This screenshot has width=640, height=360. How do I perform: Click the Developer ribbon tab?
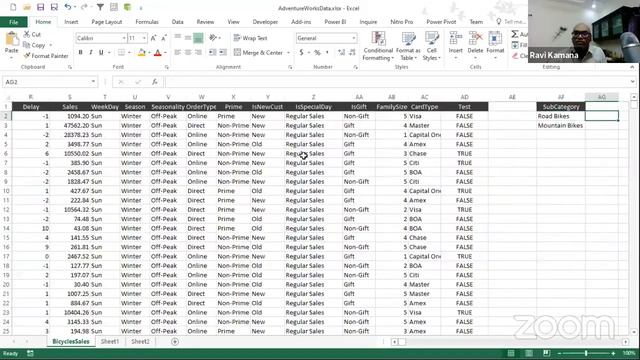[265, 22]
